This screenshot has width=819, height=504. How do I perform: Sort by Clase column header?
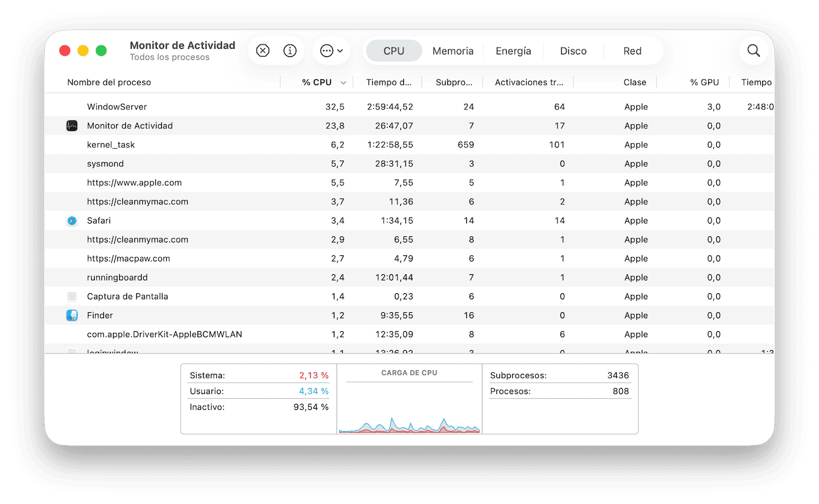pyautogui.click(x=635, y=82)
